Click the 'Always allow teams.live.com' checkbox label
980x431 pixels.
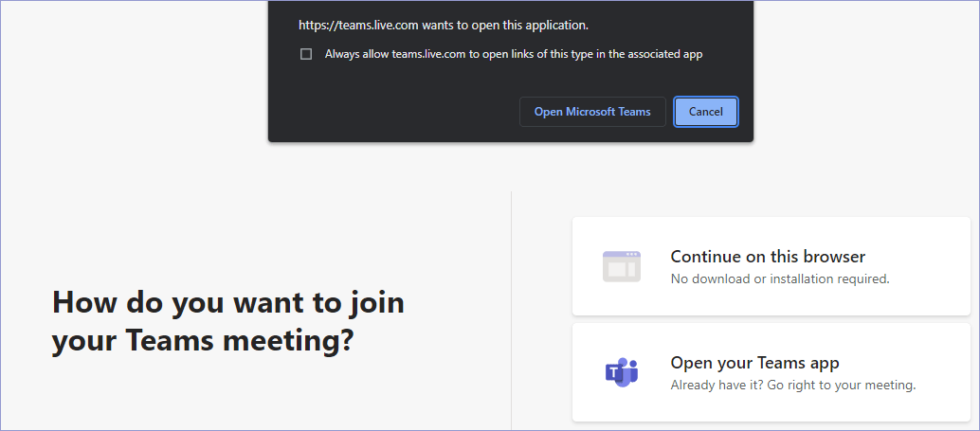pyautogui.click(x=514, y=54)
